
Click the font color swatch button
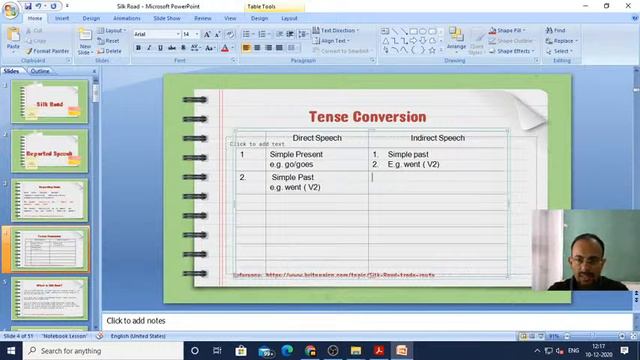click(x=225, y=48)
